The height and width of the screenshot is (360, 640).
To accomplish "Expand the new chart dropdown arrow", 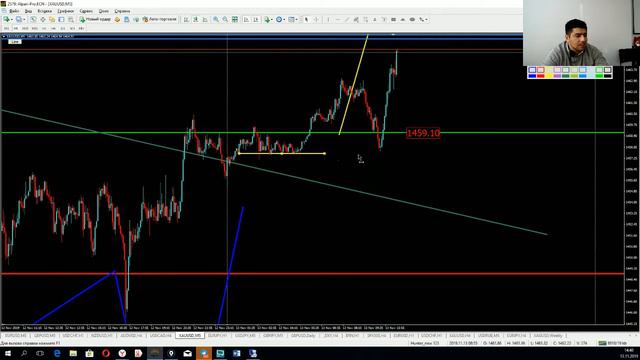I will coord(12,20).
